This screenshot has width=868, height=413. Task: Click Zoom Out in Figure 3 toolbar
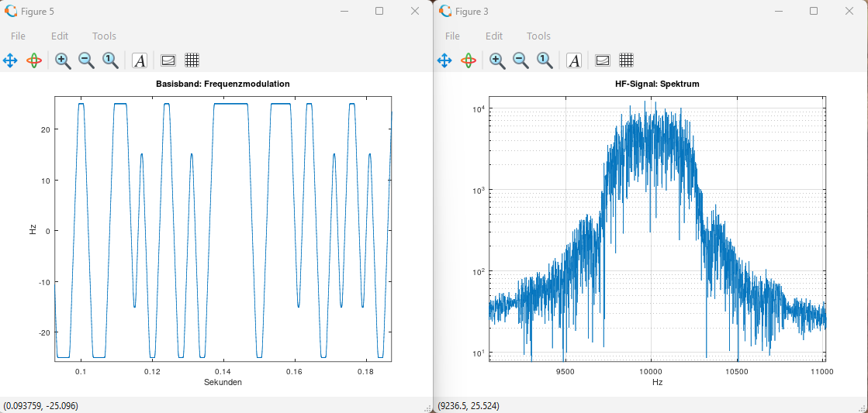pos(520,60)
